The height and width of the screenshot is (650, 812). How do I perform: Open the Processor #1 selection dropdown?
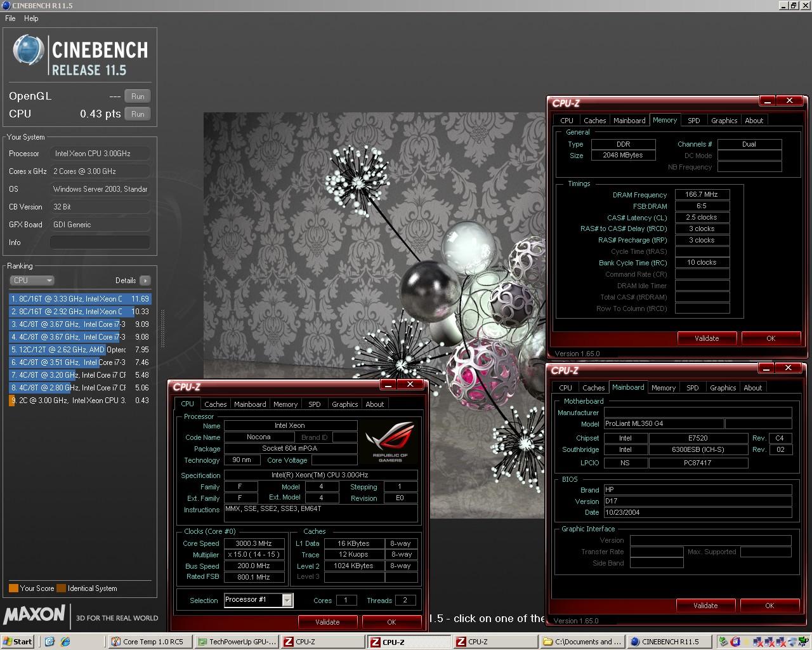pyautogui.click(x=287, y=600)
